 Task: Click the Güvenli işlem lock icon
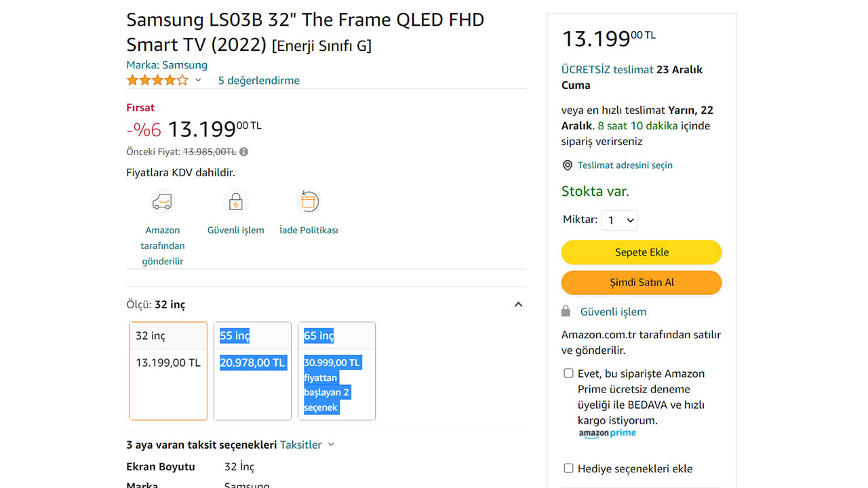[x=235, y=201]
